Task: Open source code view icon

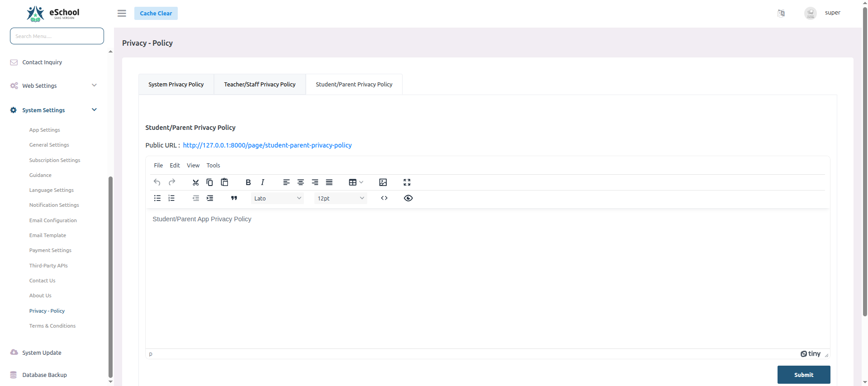Action: tap(384, 198)
